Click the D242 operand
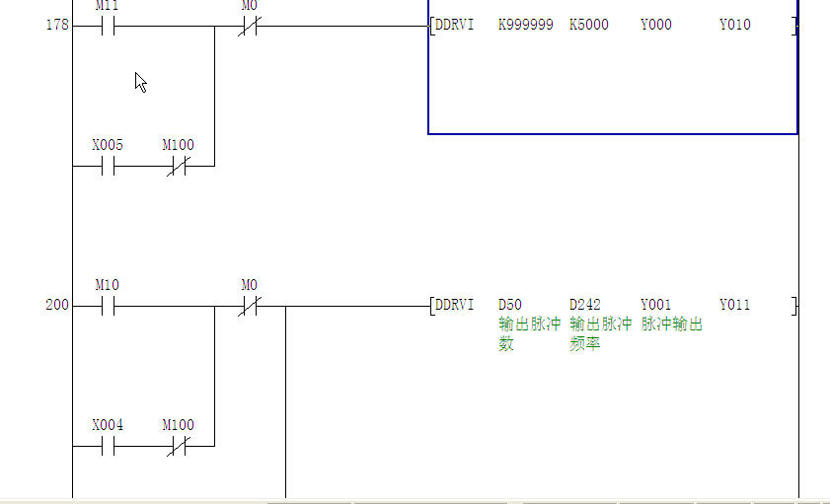 (584, 306)
